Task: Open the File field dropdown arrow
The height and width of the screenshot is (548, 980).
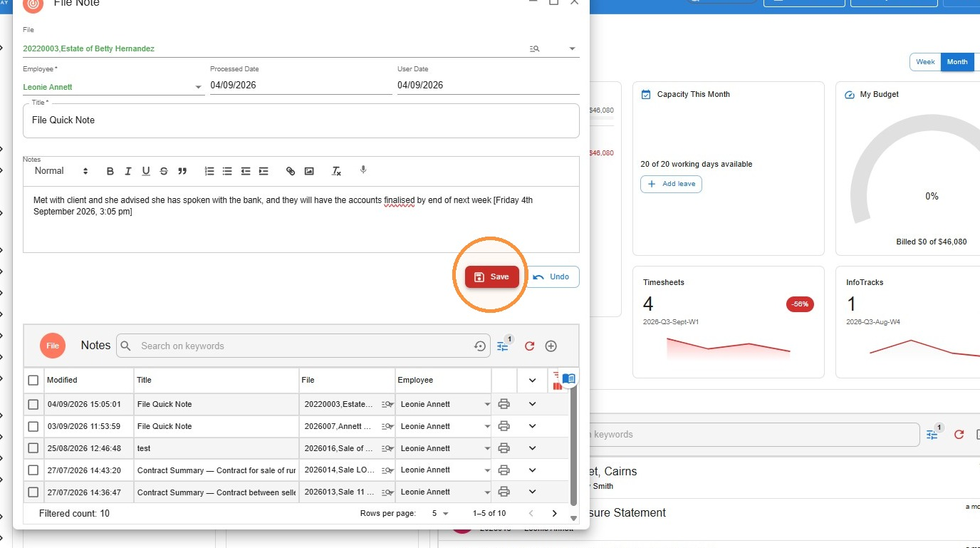Action: pyautogui.click(x=572, y=48)
